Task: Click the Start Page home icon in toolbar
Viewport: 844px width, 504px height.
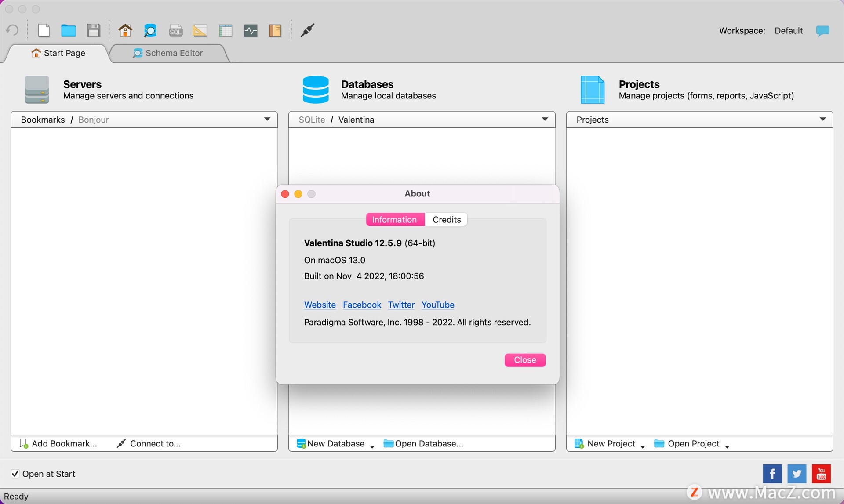Action: pos(125,30)
